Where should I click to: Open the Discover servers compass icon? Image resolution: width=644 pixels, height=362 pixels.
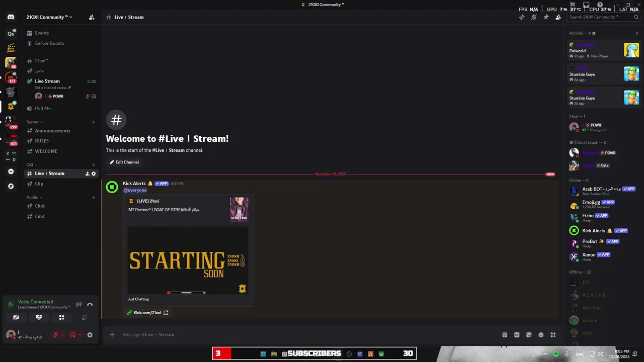[11, 186]
